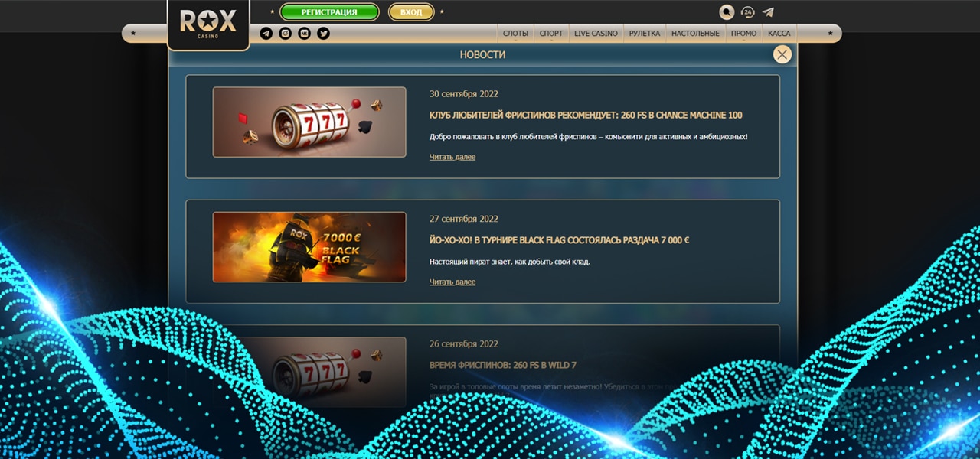Open the Йо-хо-хо Black Flag tournament headline

559,240
